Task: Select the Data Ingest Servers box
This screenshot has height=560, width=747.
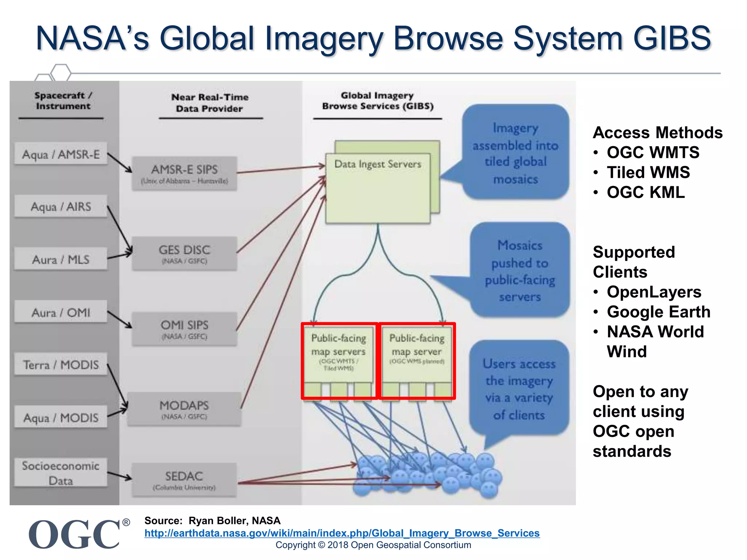Action: point(378,188)
